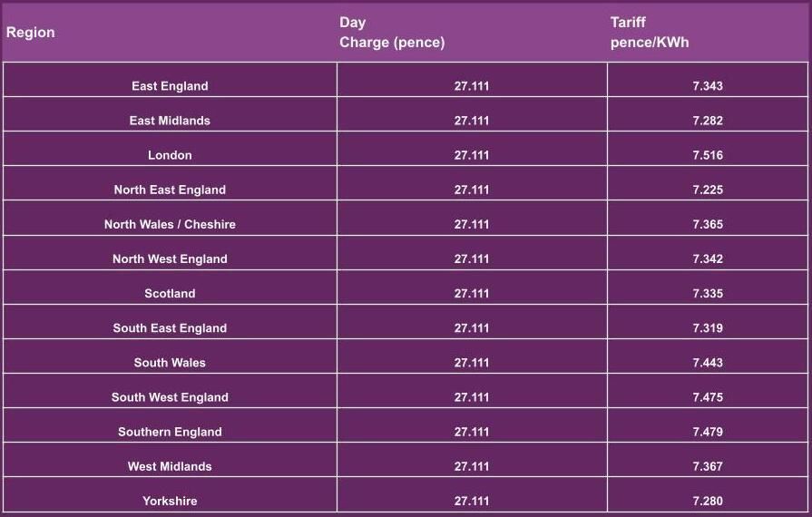The height and width of the screenshot is (517, 812).
Task: Select the North West England region cell
Action: (170, 258)
